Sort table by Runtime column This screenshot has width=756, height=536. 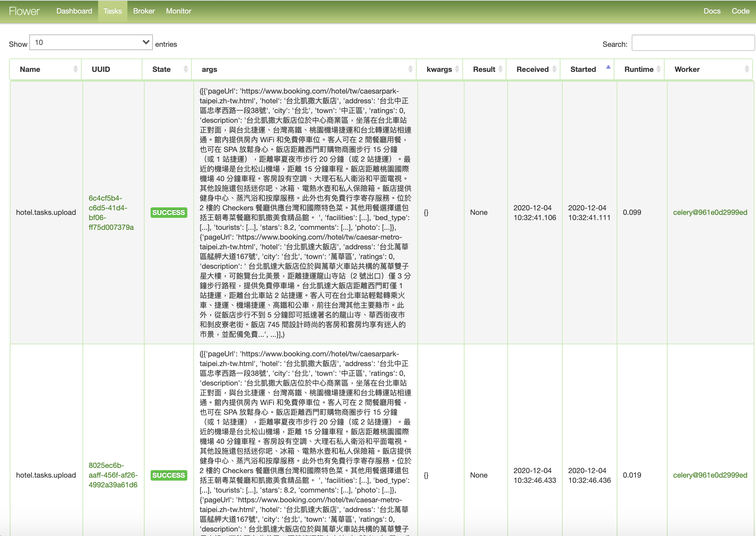pos(639,69)
